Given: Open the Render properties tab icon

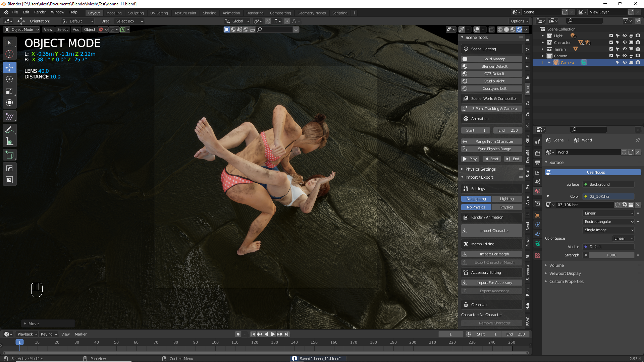Looking at the screenshot, I should 538,154.
